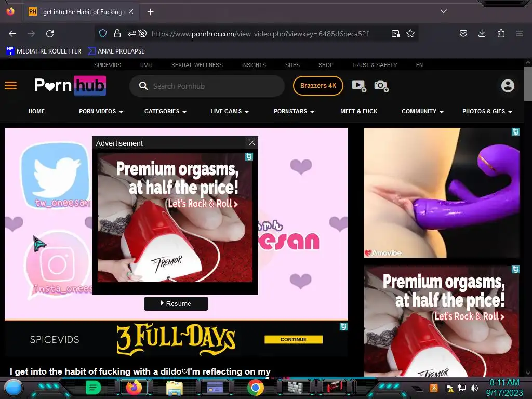The width and height of the screenshot is (532, 399).
Task: Click the page vertical scrollbar thumb
Action: click(528, 84)
